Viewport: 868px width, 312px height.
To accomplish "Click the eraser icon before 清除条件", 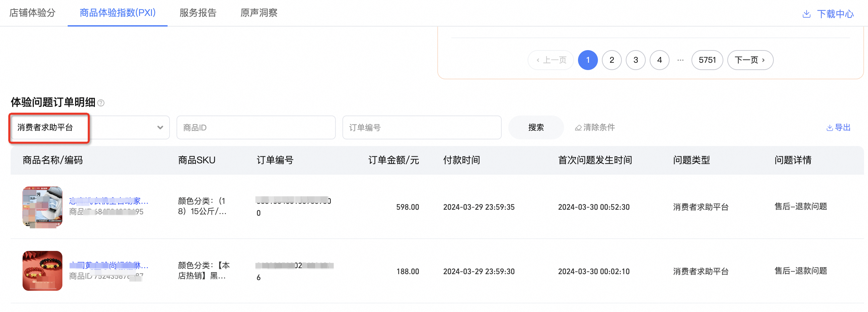I will [x=578, y=128].
